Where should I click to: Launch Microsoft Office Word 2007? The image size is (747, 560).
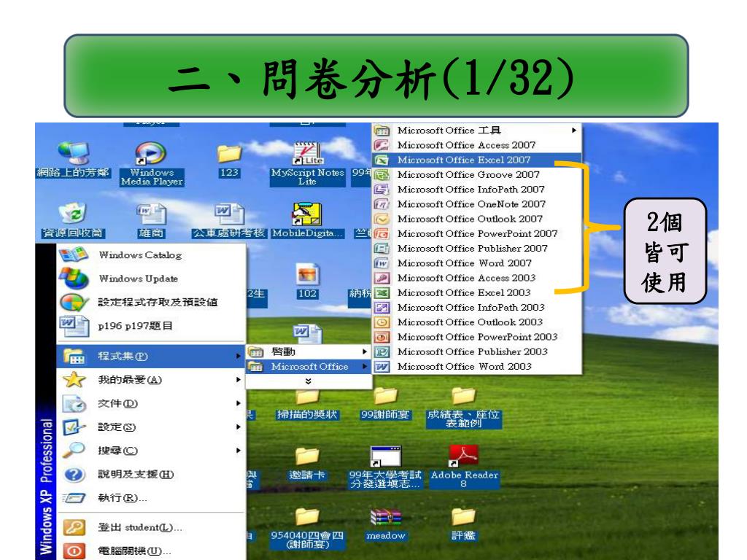[476, 262]
